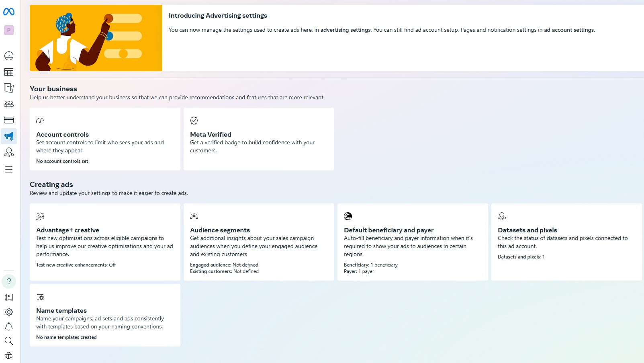Screen dimensions: 644x363
Task: Open Billing card icon in sidebar
Action: point(9,120)
